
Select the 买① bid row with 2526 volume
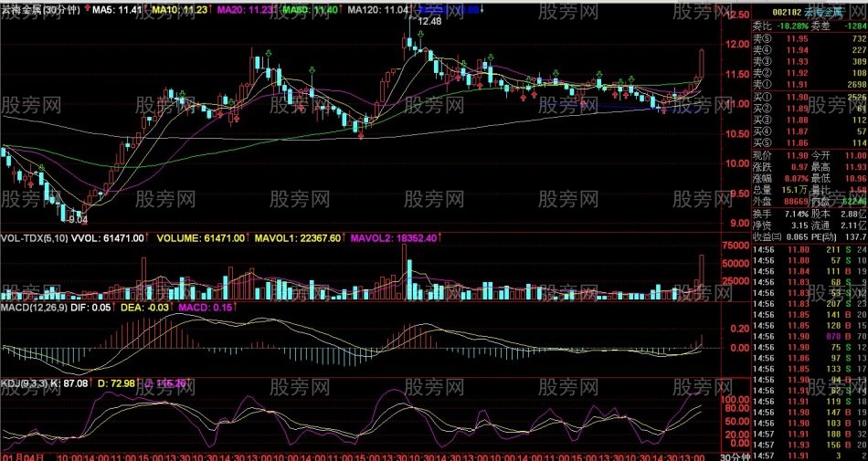(x=810, y=98)
